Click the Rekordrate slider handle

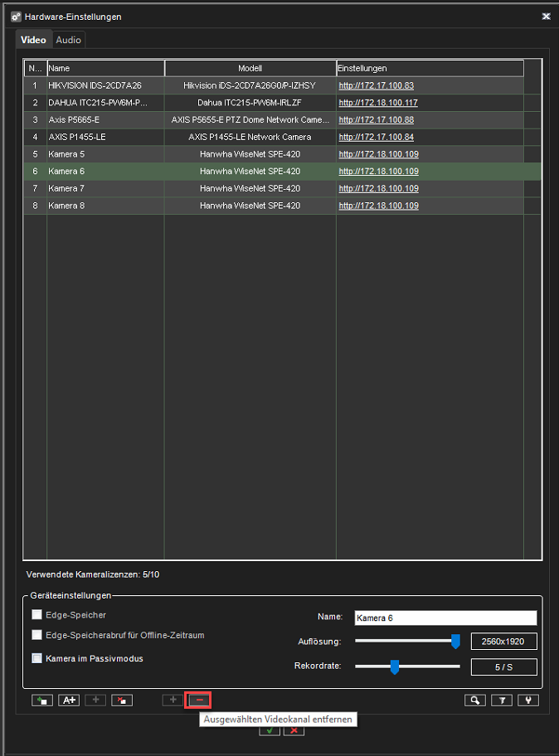pyautogui.click(x=395, y=666)
